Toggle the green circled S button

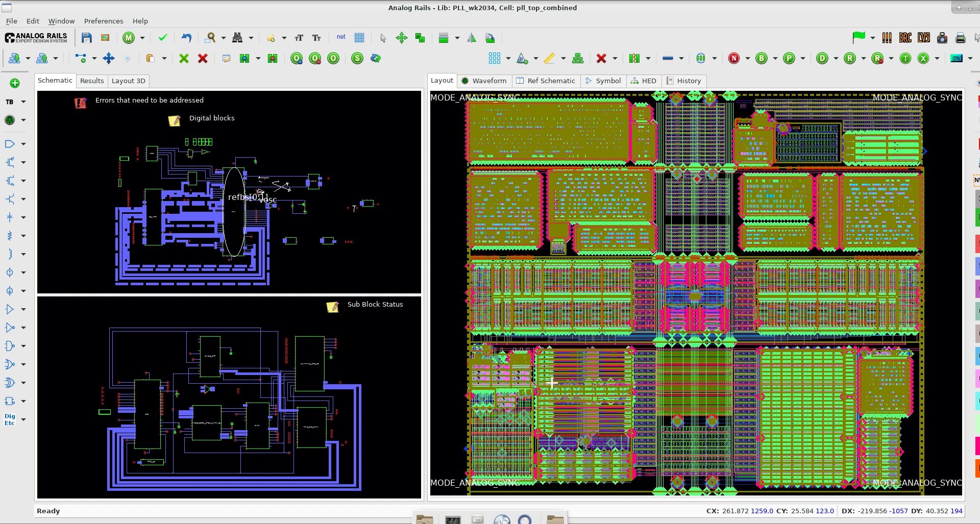[357, 58]
